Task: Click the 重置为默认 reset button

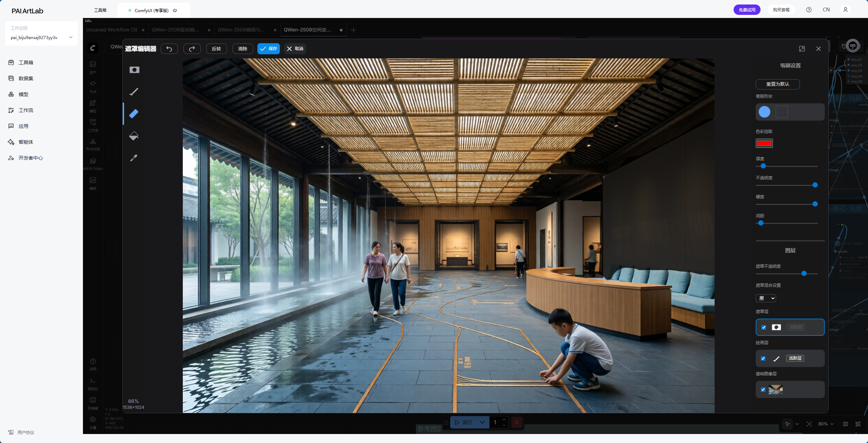Action: pyautogui.click(x=777, y=84)
